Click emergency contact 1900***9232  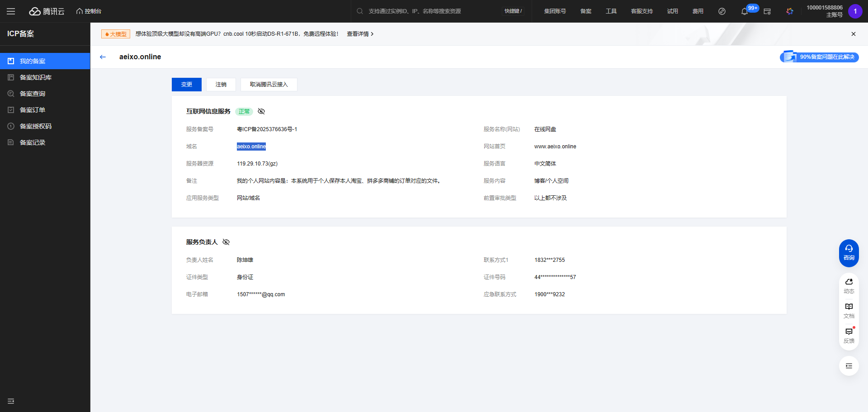pyautogui.click(x=550, y=294)
